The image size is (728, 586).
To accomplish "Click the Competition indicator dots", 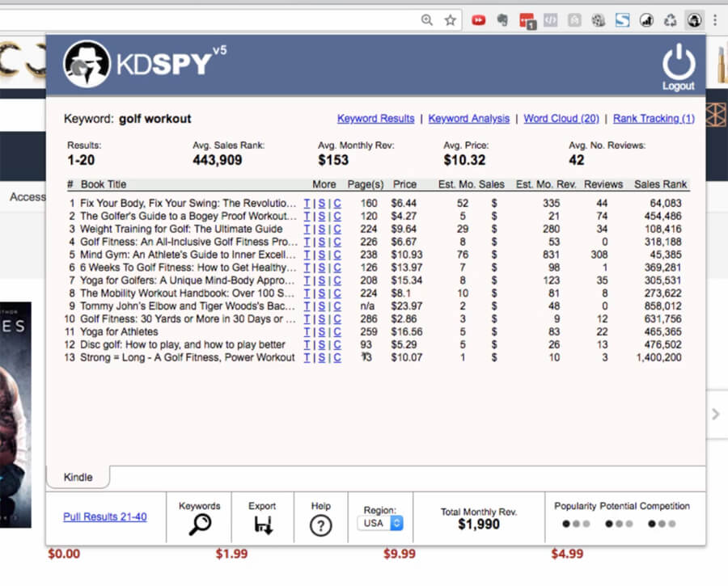I will coord(662,524).
